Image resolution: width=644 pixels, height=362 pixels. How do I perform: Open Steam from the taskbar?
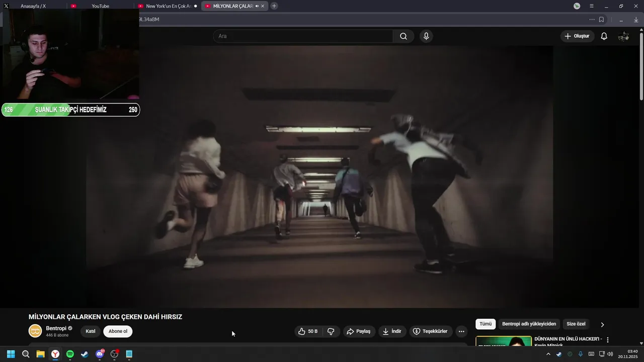[x=85, y=354]
